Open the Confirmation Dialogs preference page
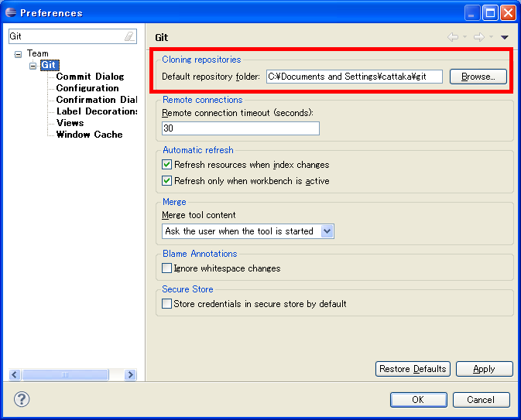This screenshot has height=420, width=521. 97,100
